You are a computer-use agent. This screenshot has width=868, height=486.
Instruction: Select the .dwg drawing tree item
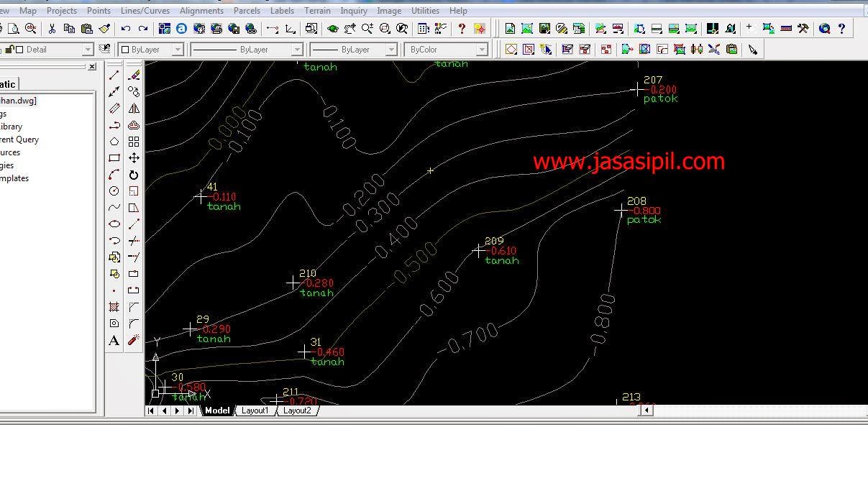click(x=19, y=101)
